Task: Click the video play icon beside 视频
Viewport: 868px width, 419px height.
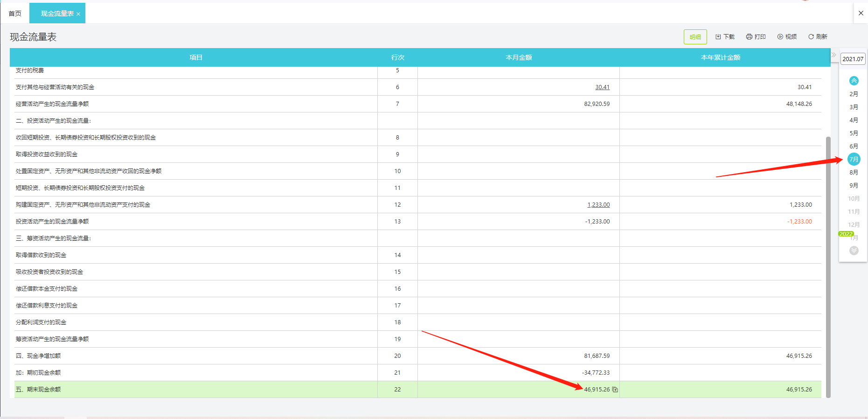Action: [780, 36]
